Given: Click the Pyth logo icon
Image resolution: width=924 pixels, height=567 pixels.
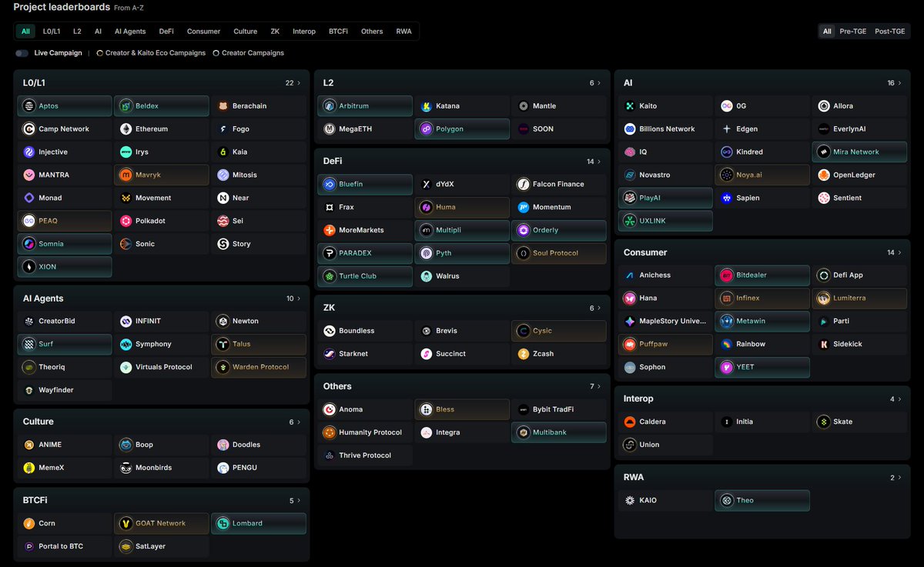Looking at the screenshot, I should [426, 253].
